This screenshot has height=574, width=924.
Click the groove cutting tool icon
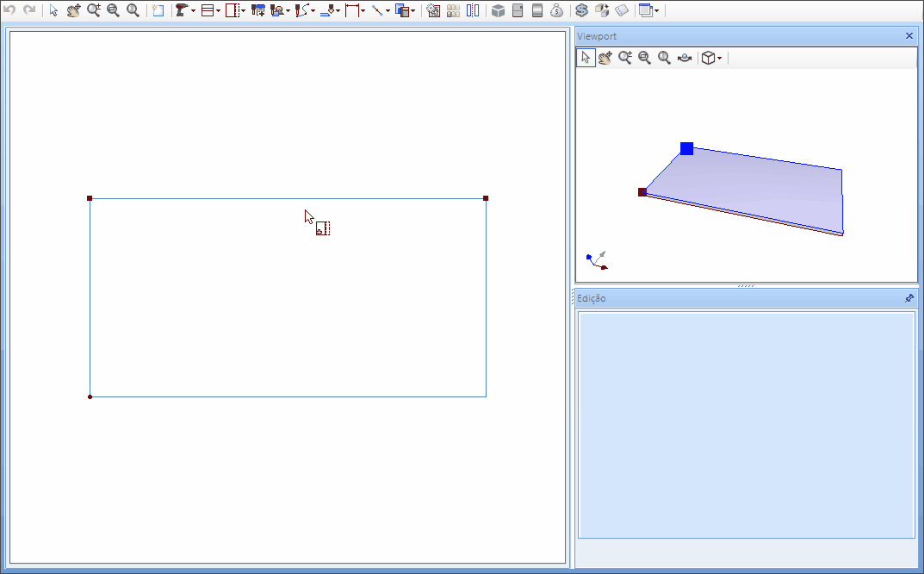coord(327,10)
